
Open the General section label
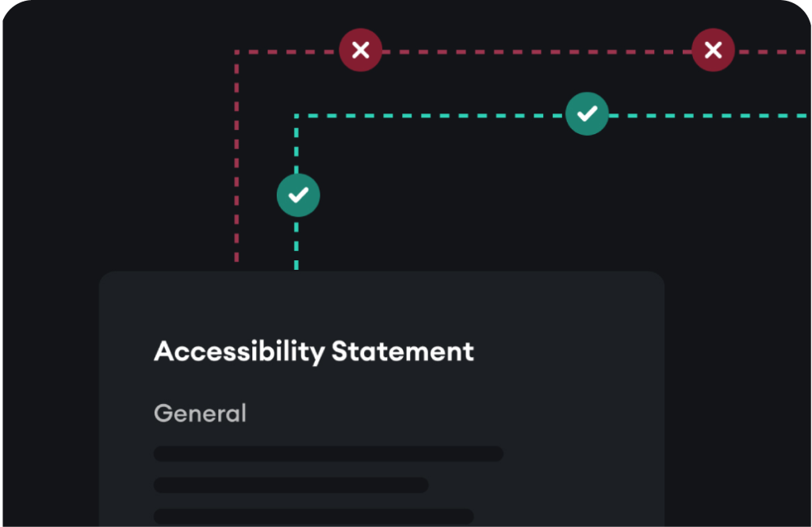[200, 414]
